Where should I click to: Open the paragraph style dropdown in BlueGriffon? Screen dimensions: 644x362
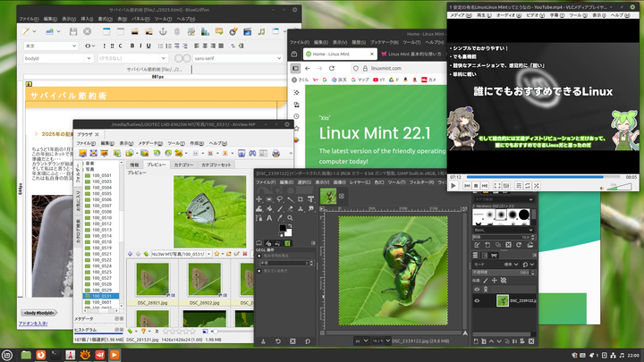(x=50, y=46)
